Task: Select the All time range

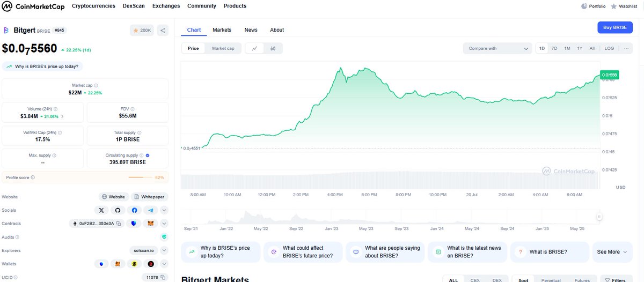Action: pyautogui.click(x=592, y=48)
